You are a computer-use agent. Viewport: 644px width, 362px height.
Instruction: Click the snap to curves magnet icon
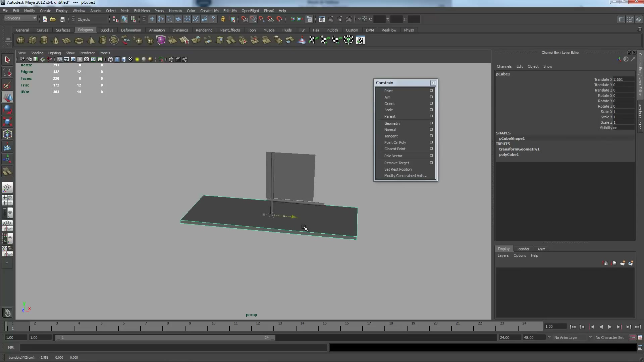(253, 19)
